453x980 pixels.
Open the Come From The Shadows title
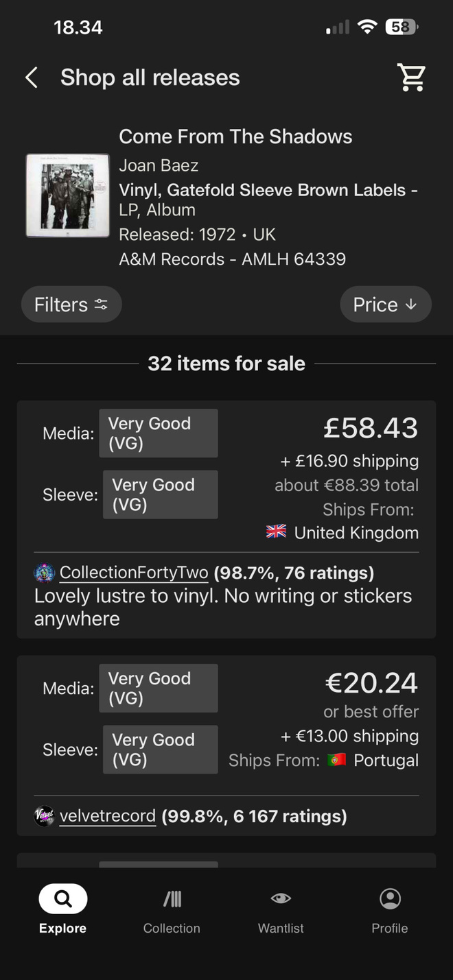(x=235, y=136)
